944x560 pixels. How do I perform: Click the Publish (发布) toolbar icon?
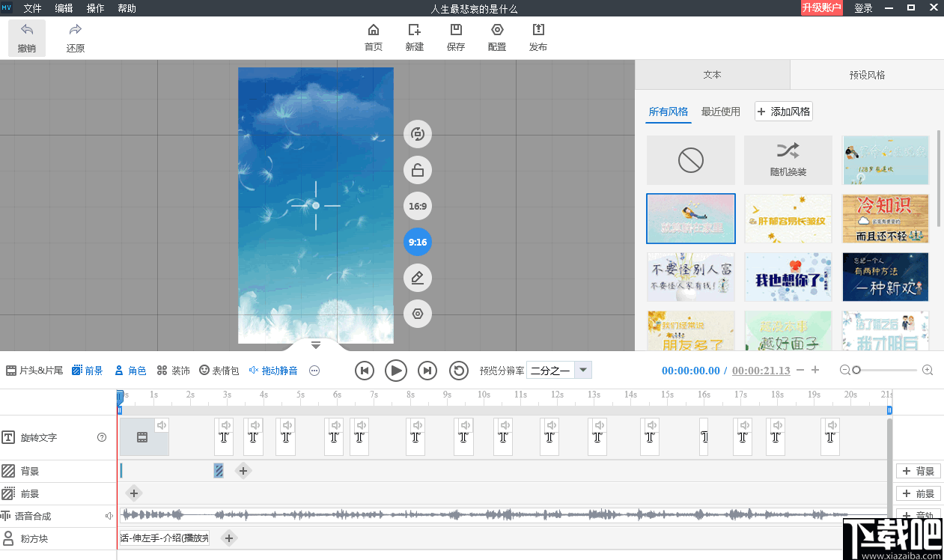pyautogui.click(x=538, y=31)
